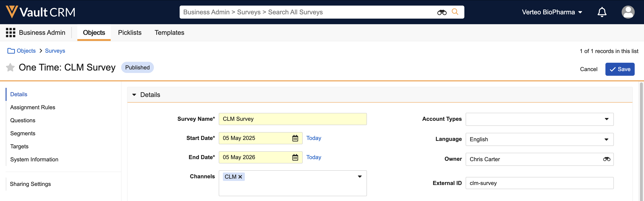Open the Language dropdown
This screenshot has width=644, height=201.
(606, 139)
